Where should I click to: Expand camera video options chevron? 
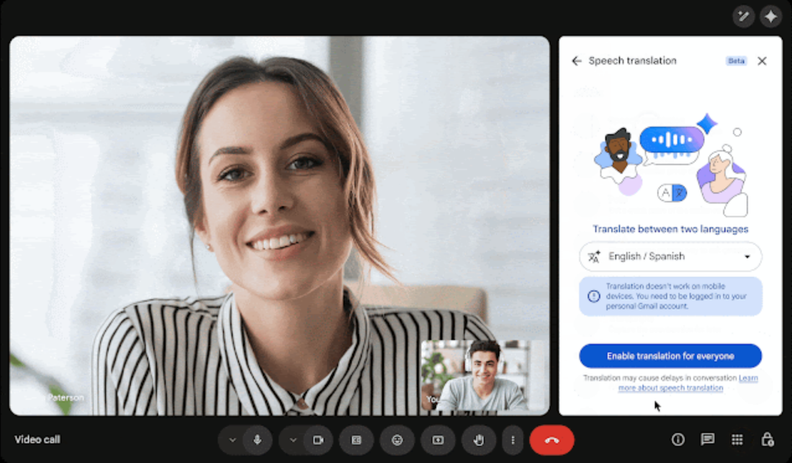pyautogui.click(x=293, y=440)
